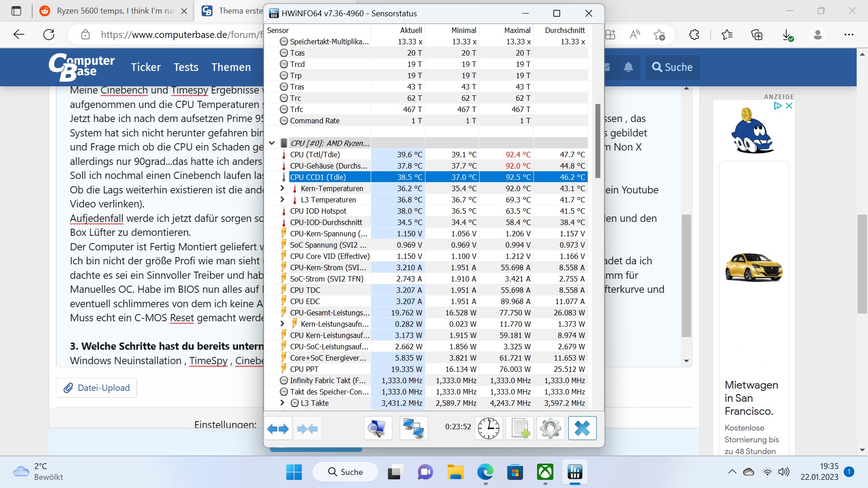Expand the Kern-Leistungsaufnahme row

283,324
